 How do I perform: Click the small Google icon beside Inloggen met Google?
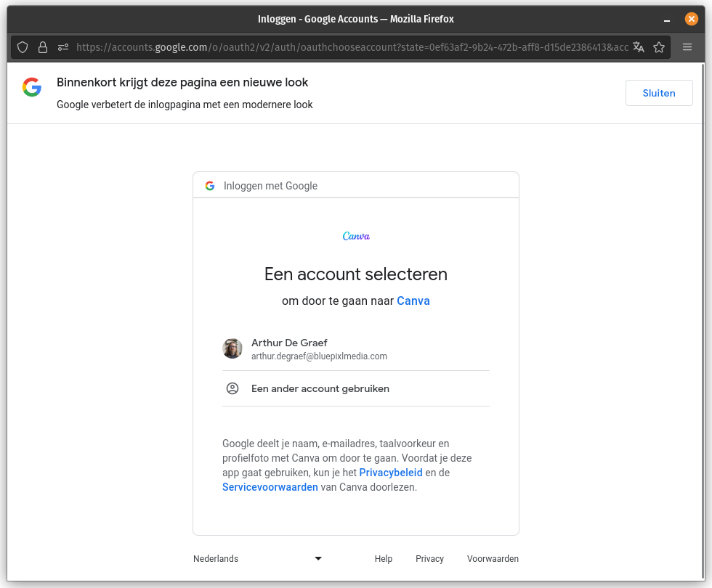(210, 186)
